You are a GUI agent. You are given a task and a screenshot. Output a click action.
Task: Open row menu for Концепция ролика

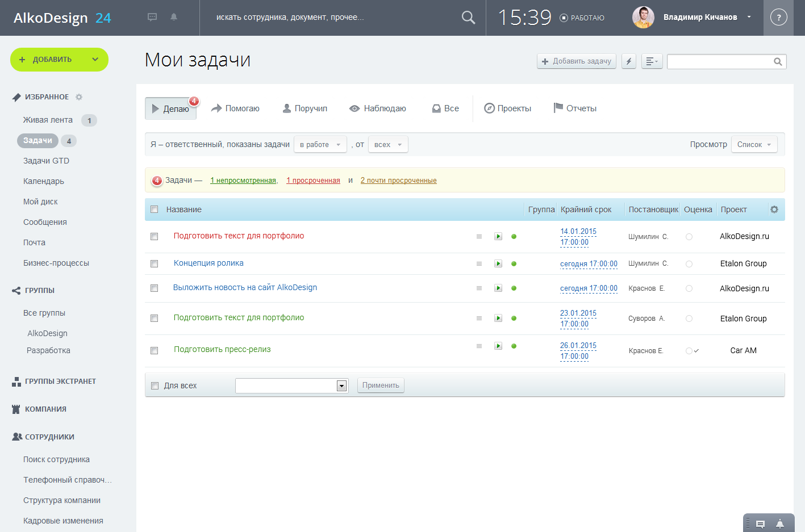tap(479, 263)
